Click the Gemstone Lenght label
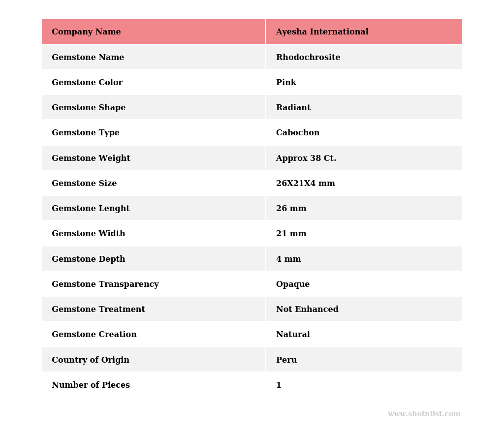The width and height of the screenshot is (504, 434). click(x=91, y=209)
